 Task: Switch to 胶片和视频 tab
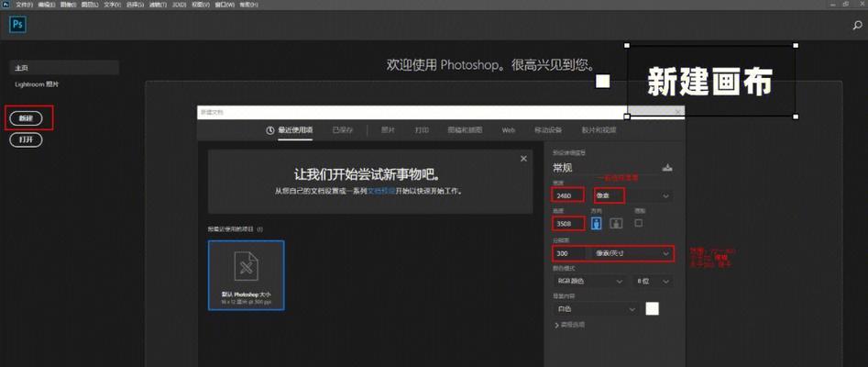coord(599,130)
